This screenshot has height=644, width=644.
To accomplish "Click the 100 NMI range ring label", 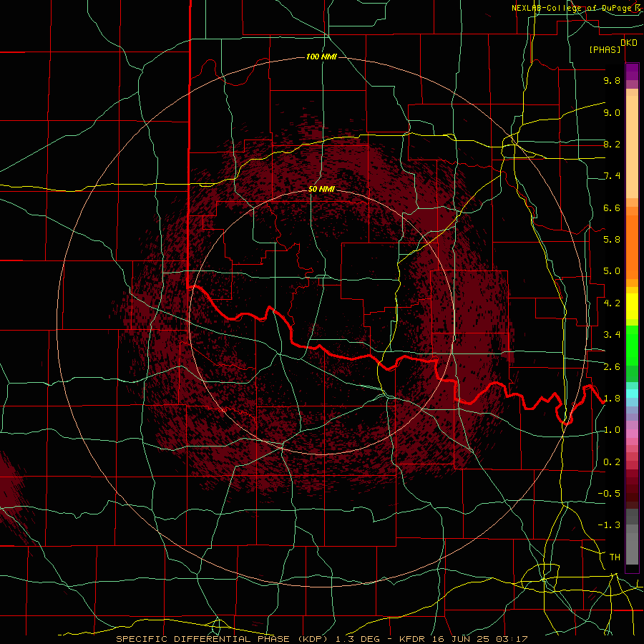I will pyautogui.click(x=321, y=57).
